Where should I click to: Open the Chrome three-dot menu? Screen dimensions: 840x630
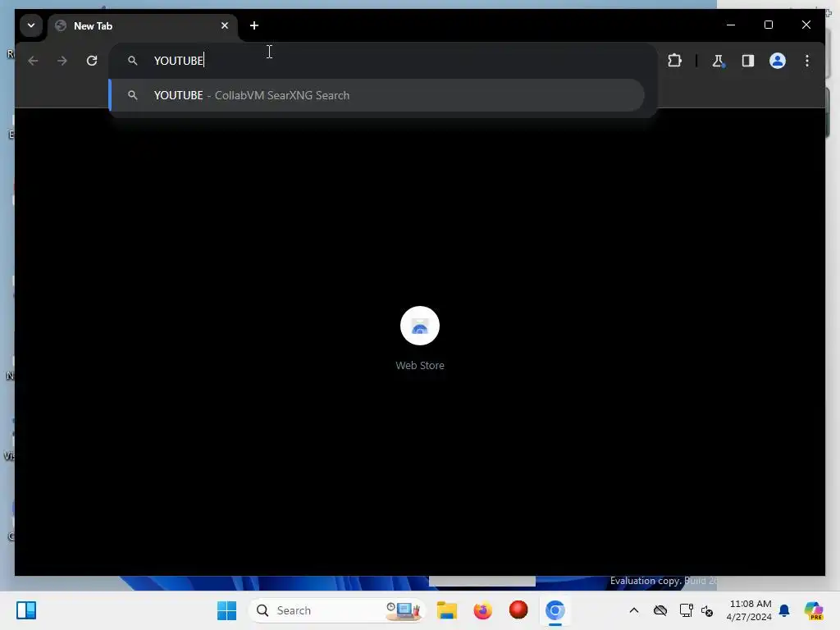(x=807, y=61)
